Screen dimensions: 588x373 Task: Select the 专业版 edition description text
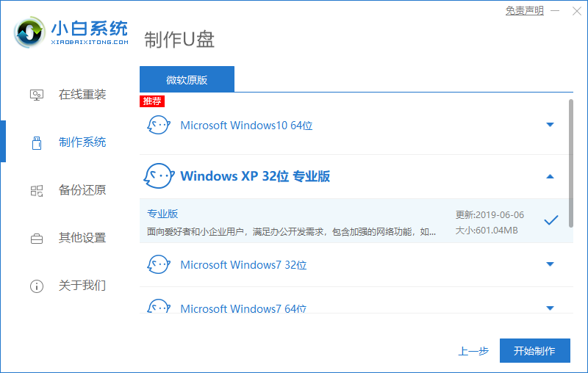[x=291, y=232]
